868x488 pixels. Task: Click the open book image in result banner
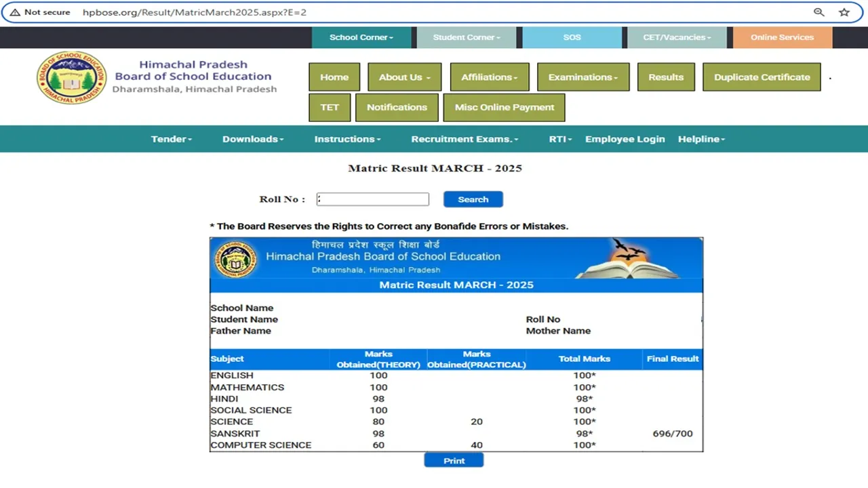627,258
